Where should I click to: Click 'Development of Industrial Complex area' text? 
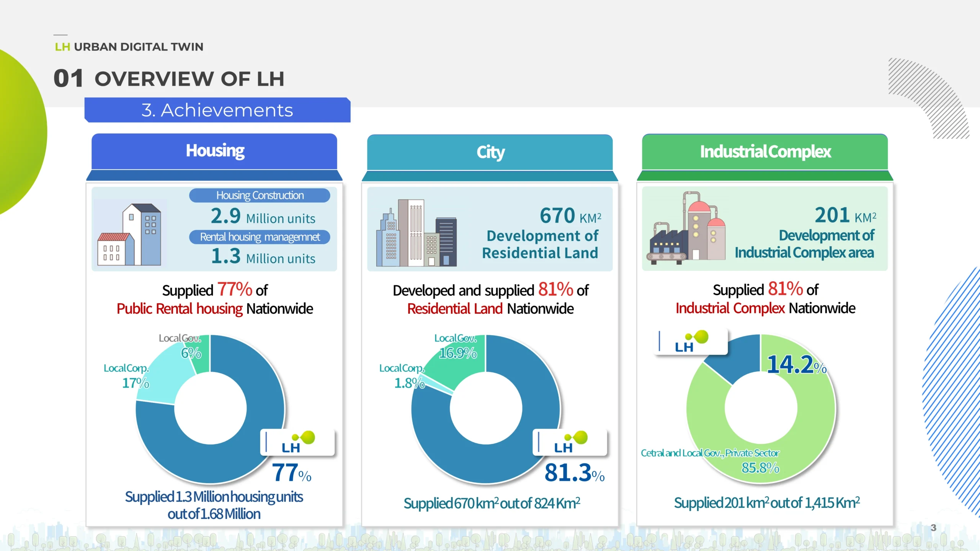coord(804,244)
